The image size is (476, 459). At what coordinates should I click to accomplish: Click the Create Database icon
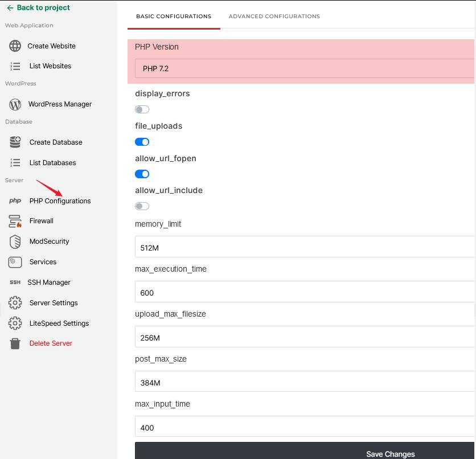(x=15, y=142)
